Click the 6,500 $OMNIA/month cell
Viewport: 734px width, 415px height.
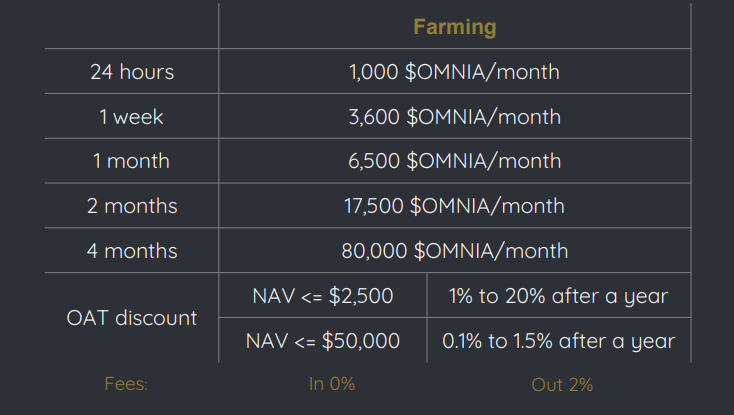[455, 161]
